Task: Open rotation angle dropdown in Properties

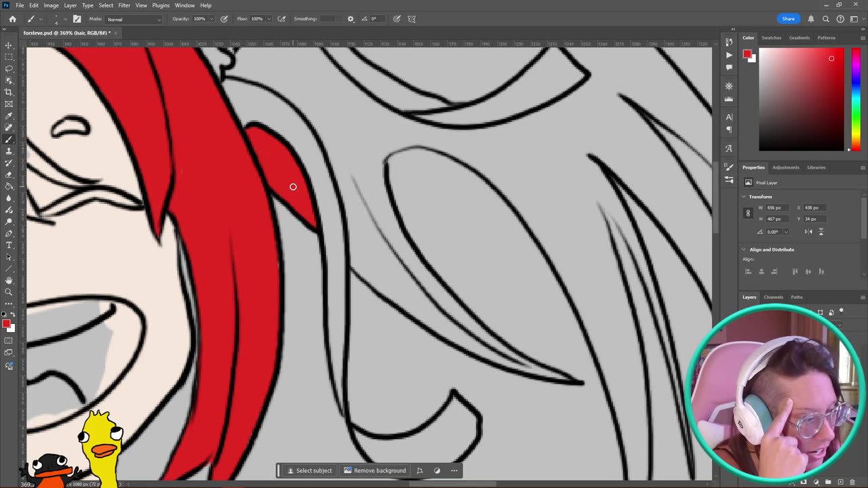Action: coord(786,232)
